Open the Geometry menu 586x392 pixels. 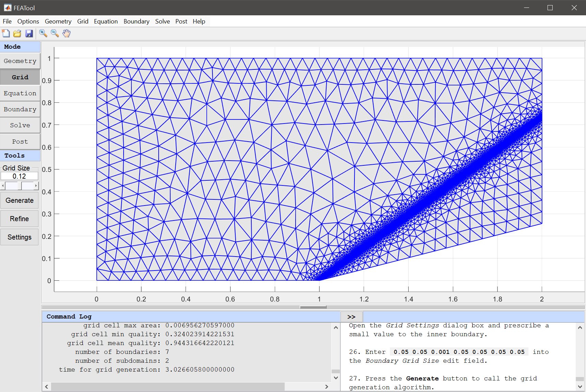coord(58,21)
